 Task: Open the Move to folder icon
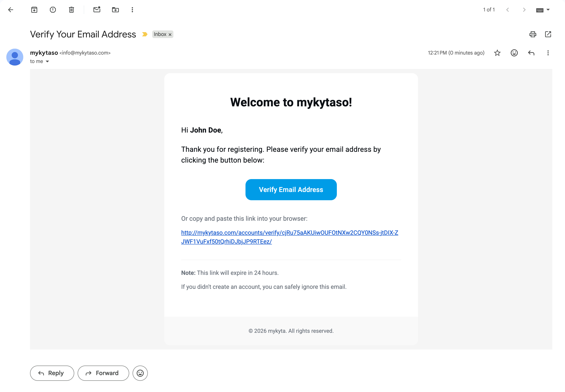[115, 10]
